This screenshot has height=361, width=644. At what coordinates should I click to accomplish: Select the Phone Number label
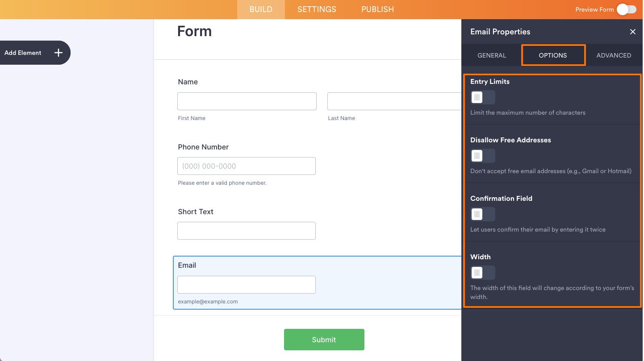click(x=203, y=147)
